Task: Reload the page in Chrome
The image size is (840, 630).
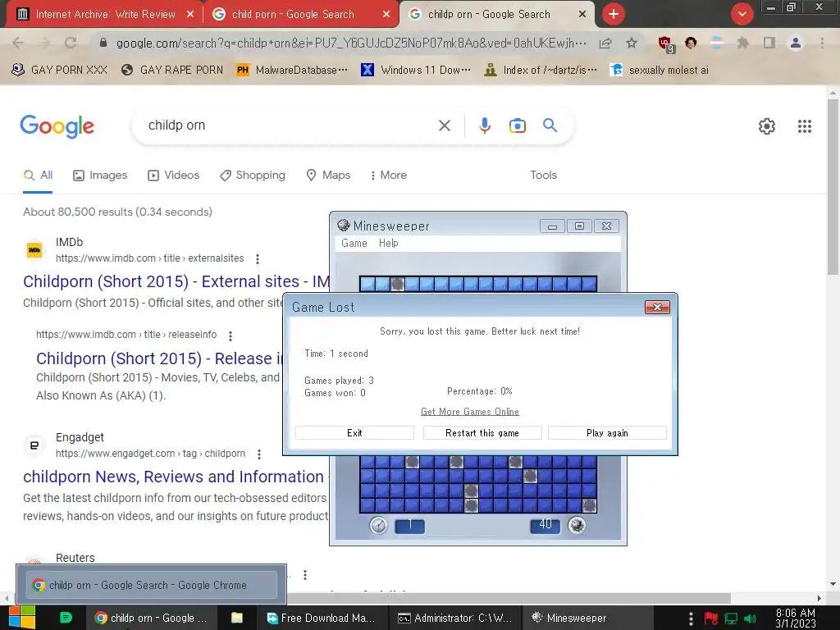Action: pyautogui.click(x=71, y=43)
